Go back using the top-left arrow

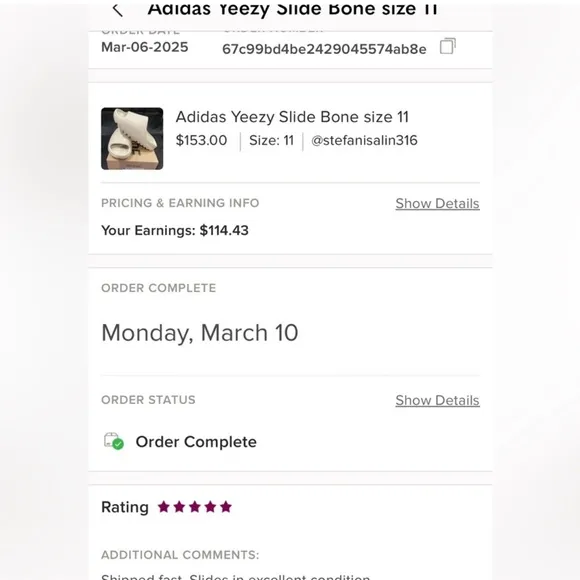[x=118, y=10]
